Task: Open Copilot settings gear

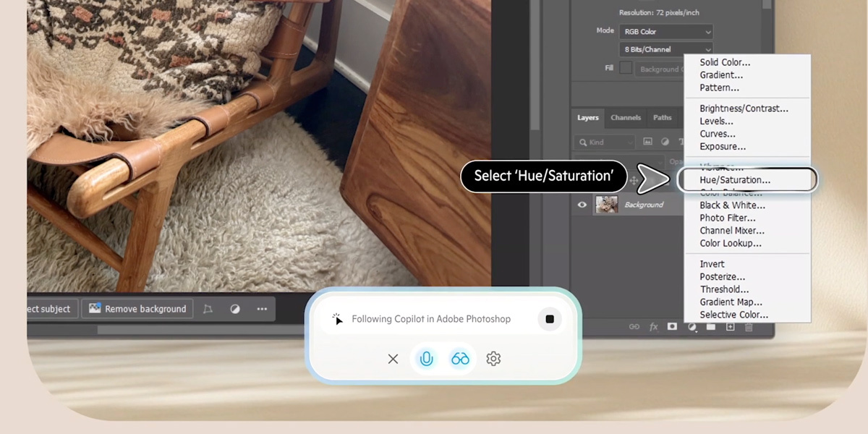Action: [x=493, y=359]
